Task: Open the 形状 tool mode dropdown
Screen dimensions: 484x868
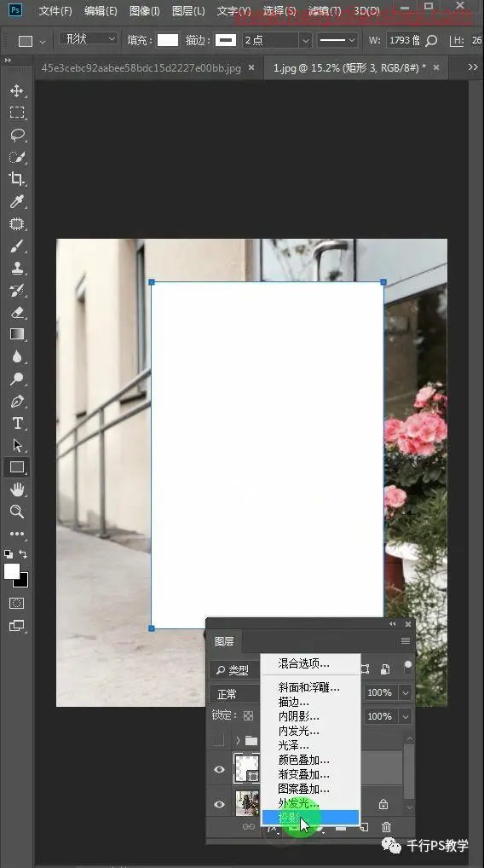Action: (89, 39)
